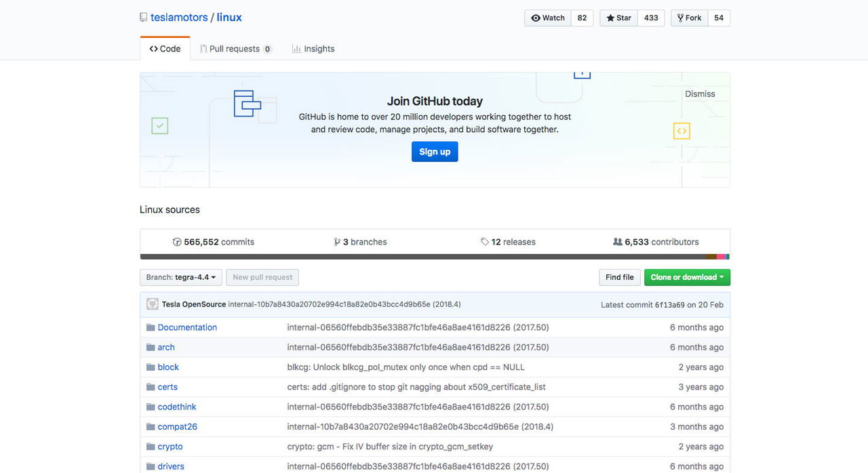868x473 pixels.
Task: Open the compat26 row commit message (2018.4)
Action: (420, 427)
